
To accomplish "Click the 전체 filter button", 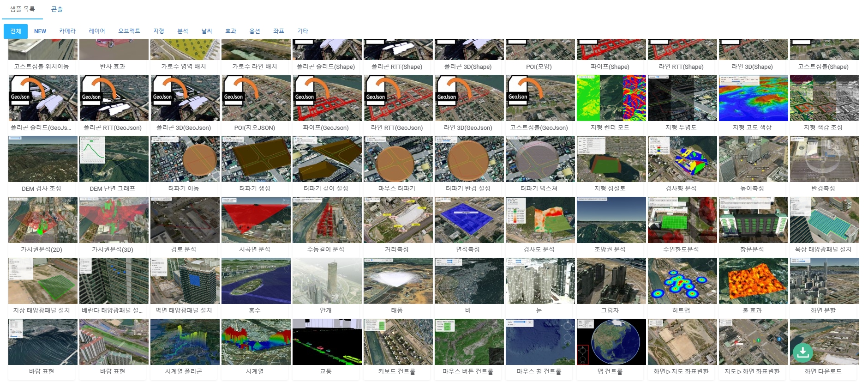I will coord(16,31).
